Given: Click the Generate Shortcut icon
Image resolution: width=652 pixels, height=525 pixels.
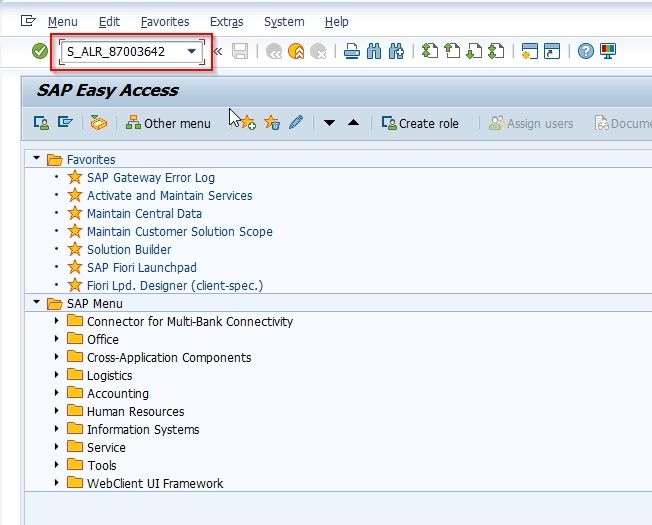Looking at the screenshot, I should click(x=552, y=51).
